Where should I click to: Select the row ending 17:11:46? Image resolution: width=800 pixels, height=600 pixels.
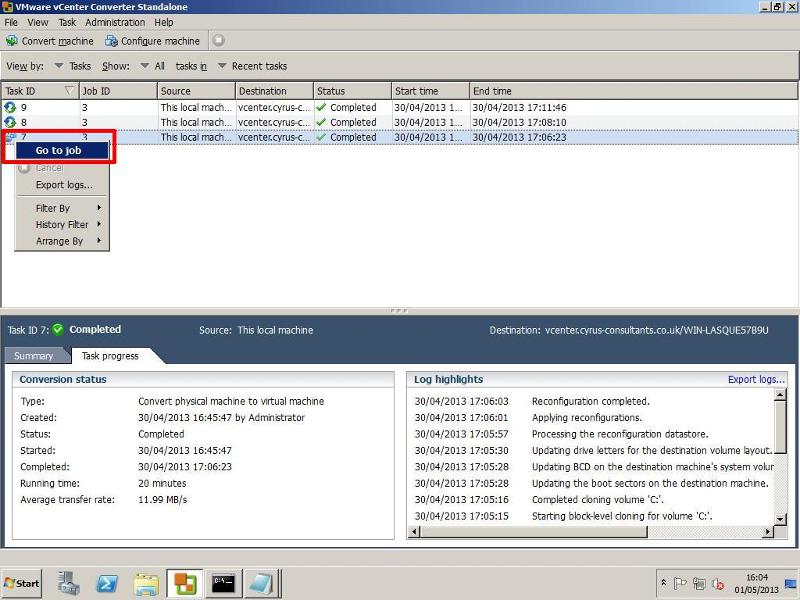point(400,107)
